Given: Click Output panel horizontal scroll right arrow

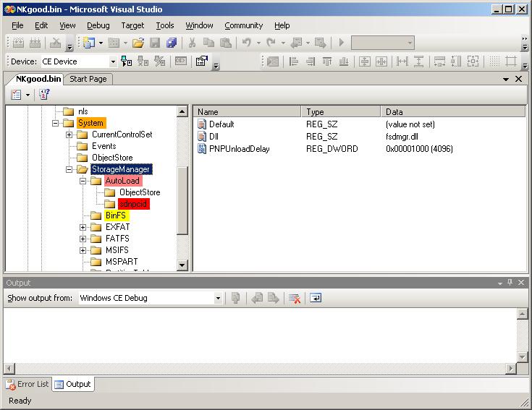Looking at the screenshot, I should (x=510, y=368).
